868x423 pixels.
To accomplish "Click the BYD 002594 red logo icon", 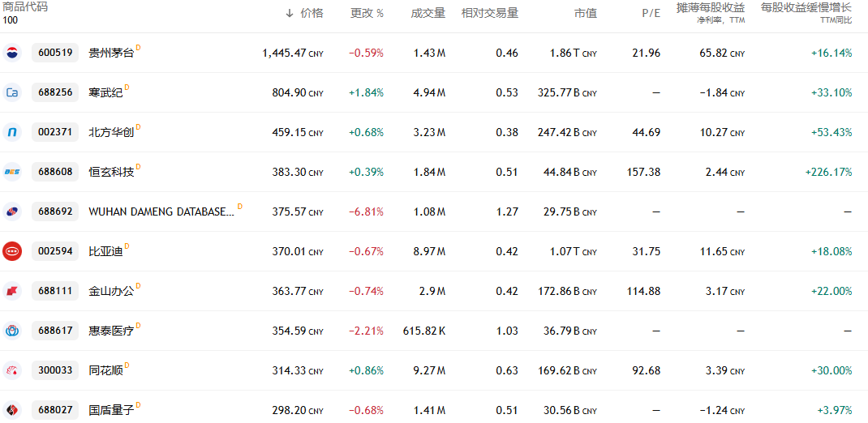I will (x=11, y=251).
